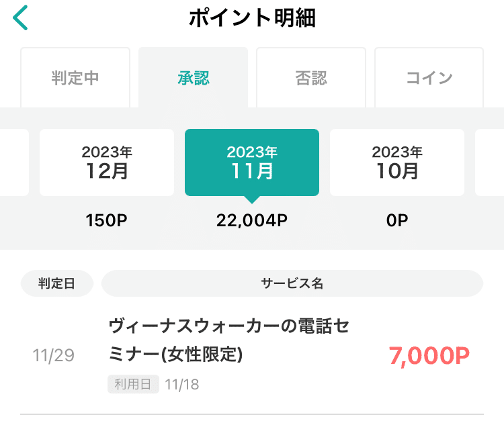Click the 11/29 judgment date
The image size is (504, 421).
coord(54,356)
